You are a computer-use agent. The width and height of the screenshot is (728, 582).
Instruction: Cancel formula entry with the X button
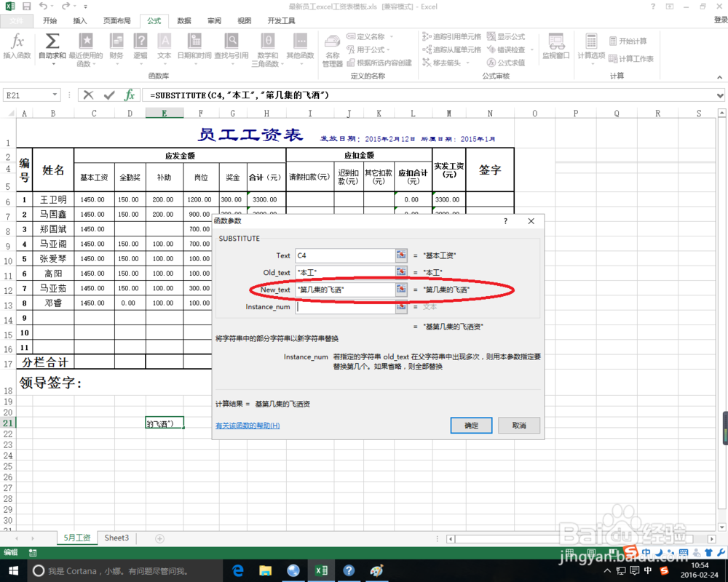click(88, 95)
